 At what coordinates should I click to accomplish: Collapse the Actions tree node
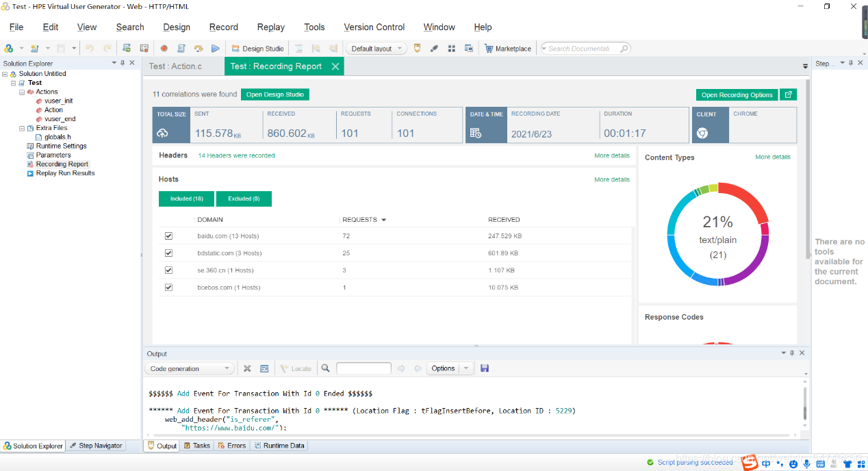click(22, 92)
